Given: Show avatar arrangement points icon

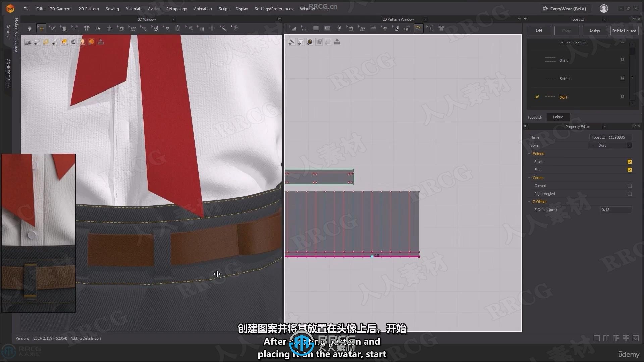Looking at the screenshot, I should pos(109,28).
